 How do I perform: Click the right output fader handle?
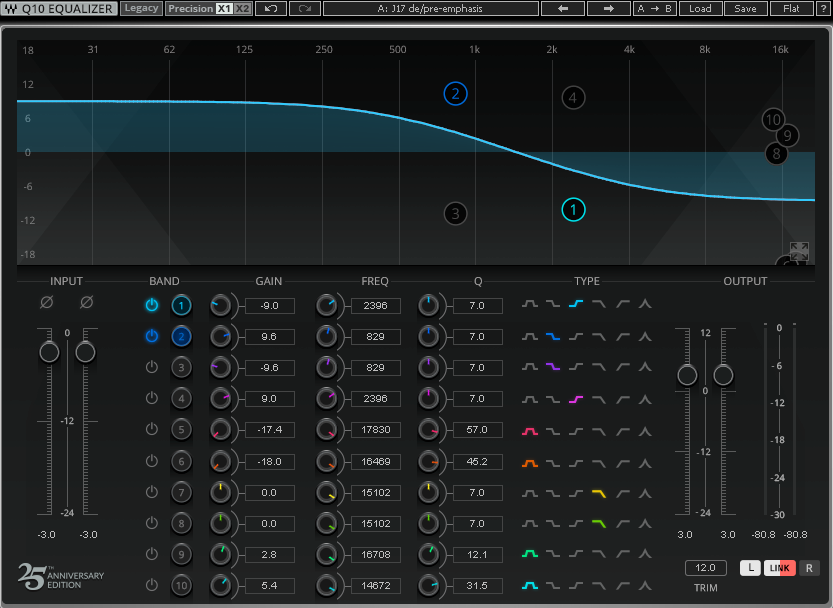[723, 375]
